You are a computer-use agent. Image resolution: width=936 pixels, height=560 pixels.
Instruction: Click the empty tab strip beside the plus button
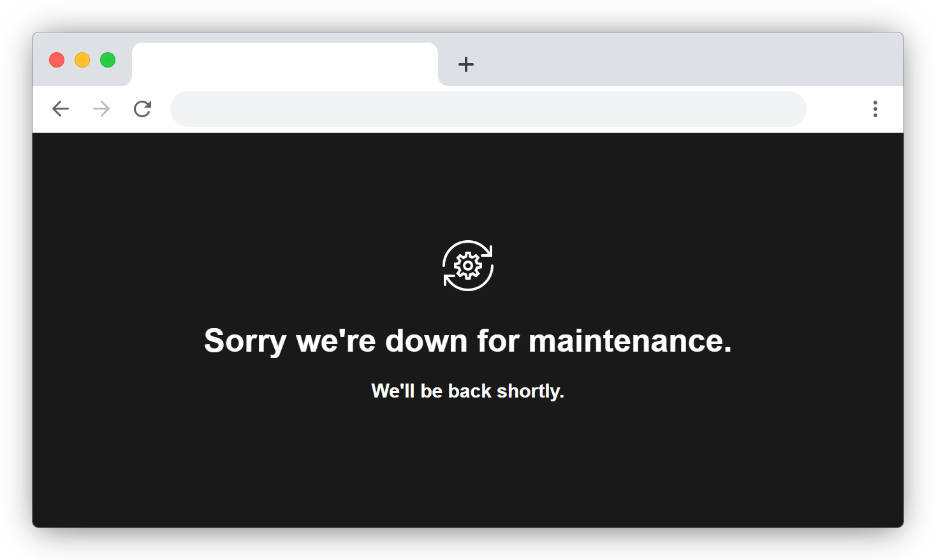point(689,64)
